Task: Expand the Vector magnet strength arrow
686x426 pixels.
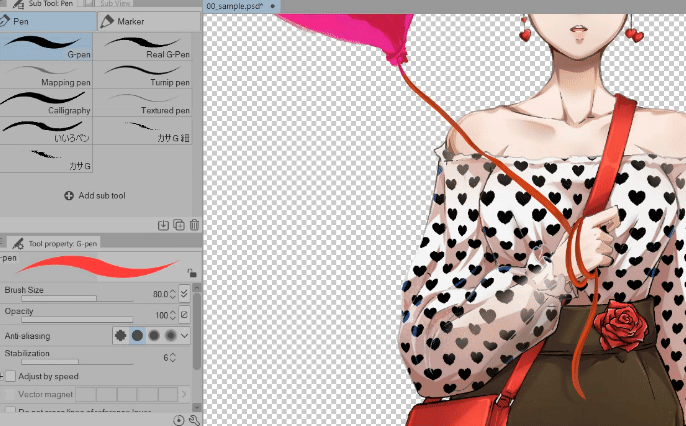Action: [x=184, y=395]
